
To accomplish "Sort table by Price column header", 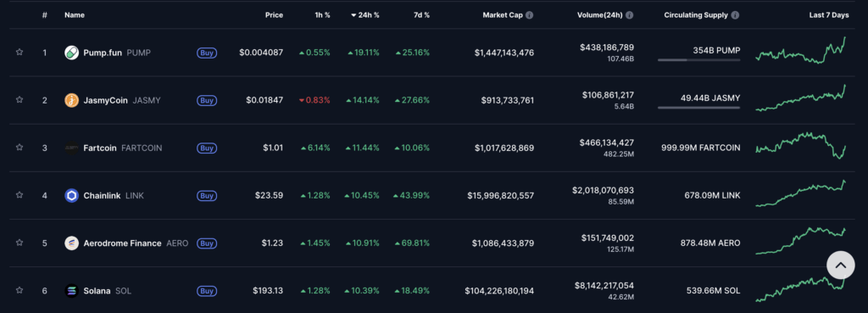I will 274,15.
